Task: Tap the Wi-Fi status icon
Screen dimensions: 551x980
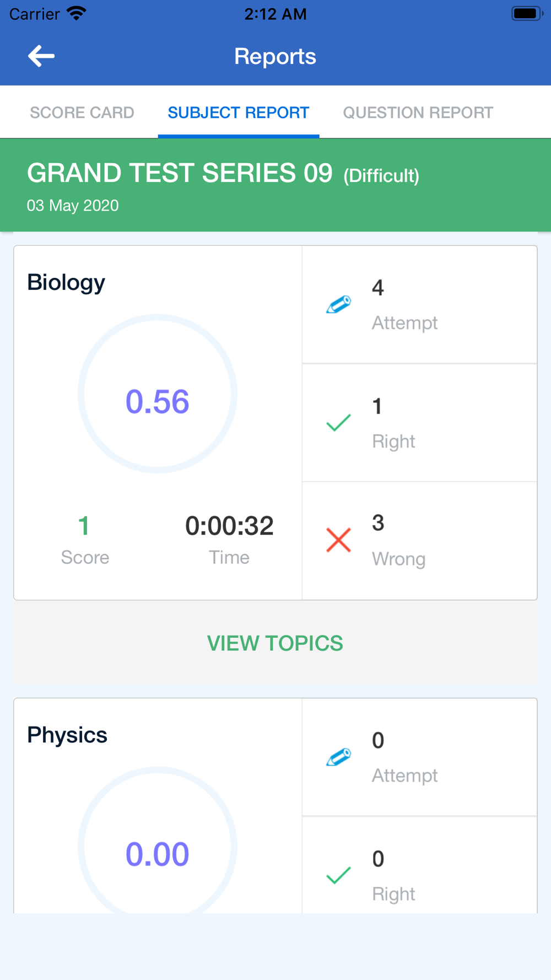Action: pyautogui.click(x=77, y=14)
